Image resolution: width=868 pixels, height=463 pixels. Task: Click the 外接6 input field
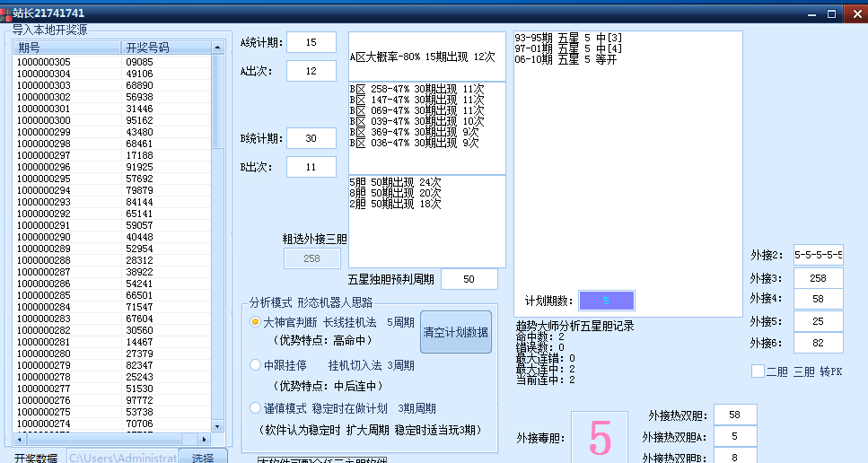(818, 343)
